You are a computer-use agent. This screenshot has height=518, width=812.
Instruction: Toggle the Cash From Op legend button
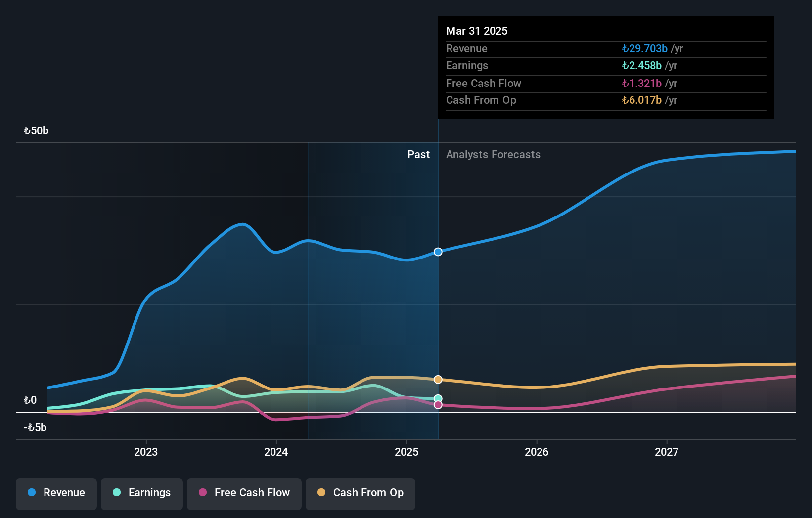[x=361, y=494]
